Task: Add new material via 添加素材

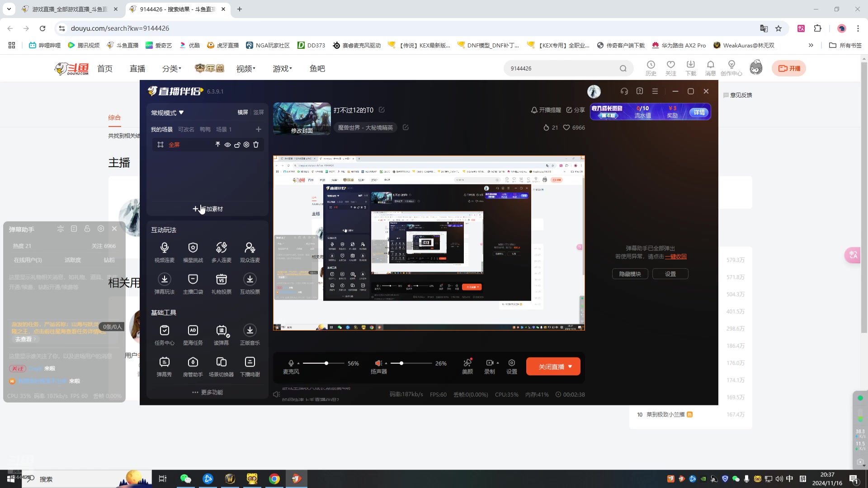Action: coord(208,209)
